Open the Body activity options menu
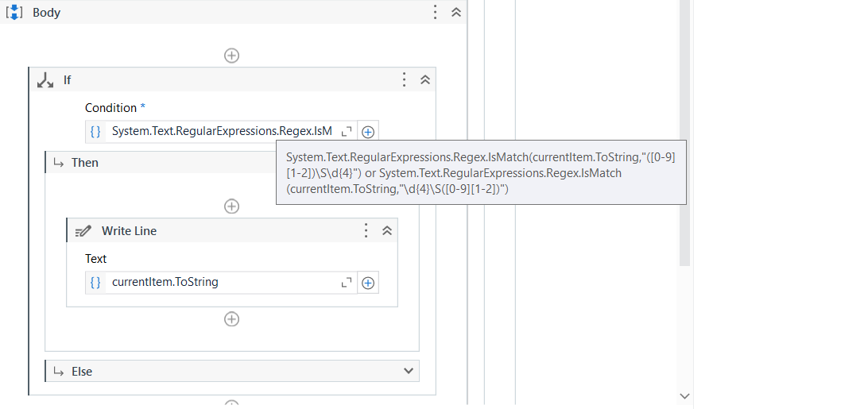Screen dimensions: 868x409 [436, 12]
